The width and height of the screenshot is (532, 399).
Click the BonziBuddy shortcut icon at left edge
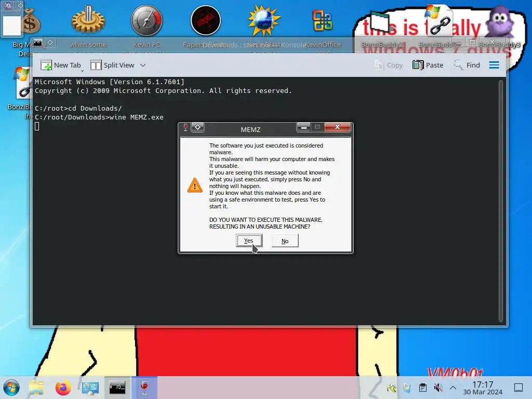23,83
